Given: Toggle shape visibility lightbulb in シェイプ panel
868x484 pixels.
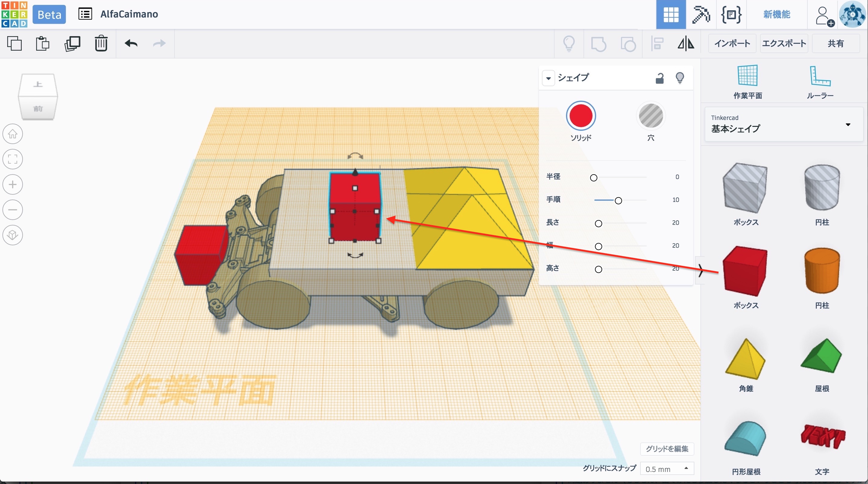Looking at the screenshot, I should (x=680, y=78).
